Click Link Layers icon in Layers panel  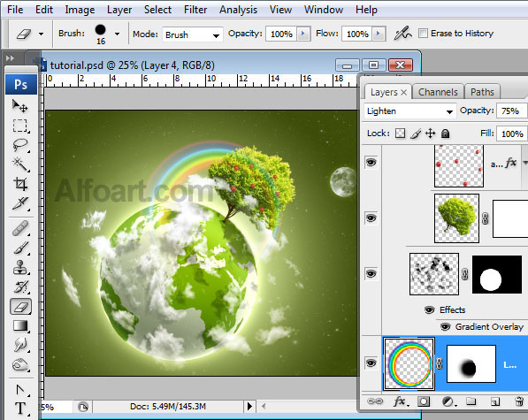374,401
